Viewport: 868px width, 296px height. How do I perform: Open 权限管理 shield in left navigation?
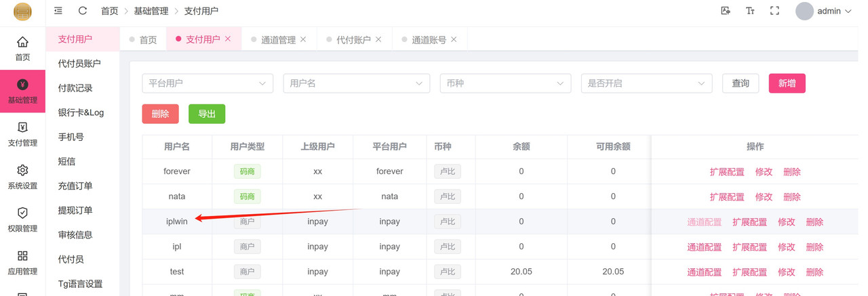coord(22,219)
